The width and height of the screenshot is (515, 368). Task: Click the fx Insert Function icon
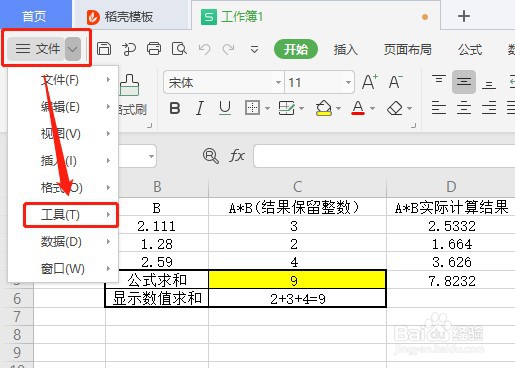(x=237, y=156)
